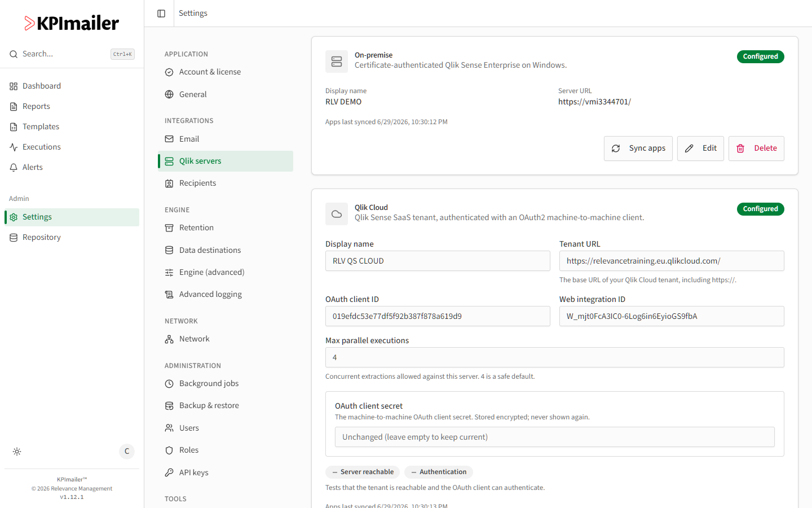
Task: Click the Authentication test badge
Action: click(439, 472)
